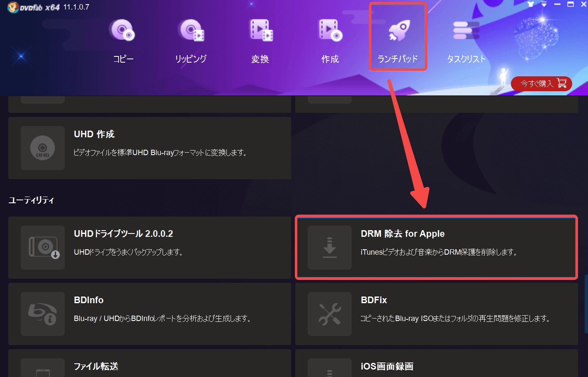The image size is (588, 377).
Task: Open UHDドライブツール 2.0.0.2 title
Action: pos(124,234)
